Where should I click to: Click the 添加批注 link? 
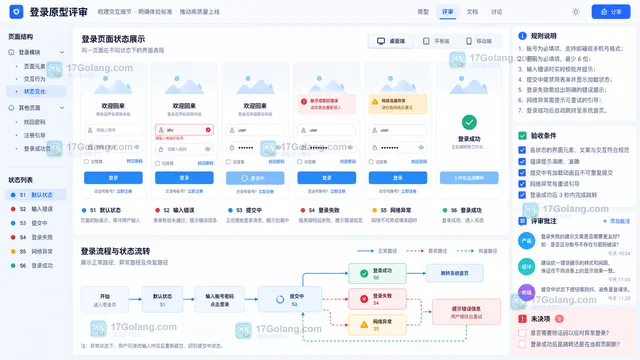(616, 221)
